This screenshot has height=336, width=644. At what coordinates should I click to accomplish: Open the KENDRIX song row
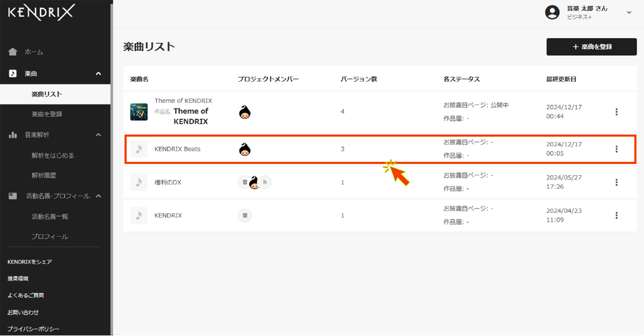coord(379,215)
